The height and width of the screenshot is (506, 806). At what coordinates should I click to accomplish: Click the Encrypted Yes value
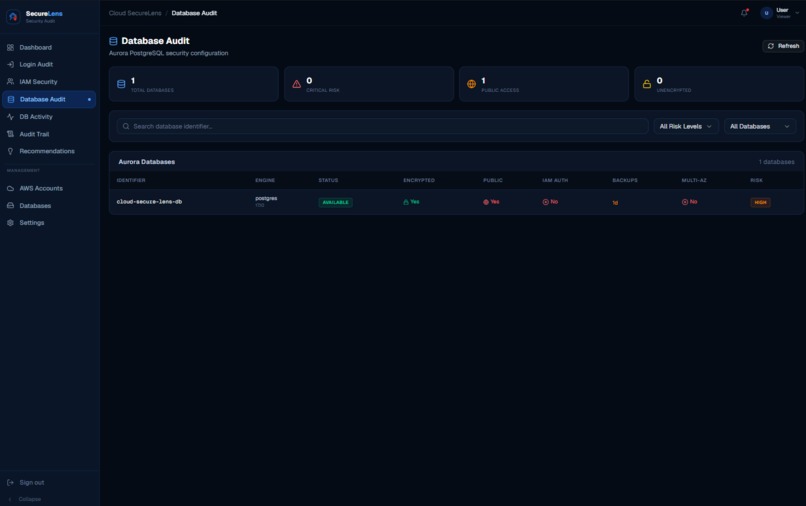click(x=411, y=202)
